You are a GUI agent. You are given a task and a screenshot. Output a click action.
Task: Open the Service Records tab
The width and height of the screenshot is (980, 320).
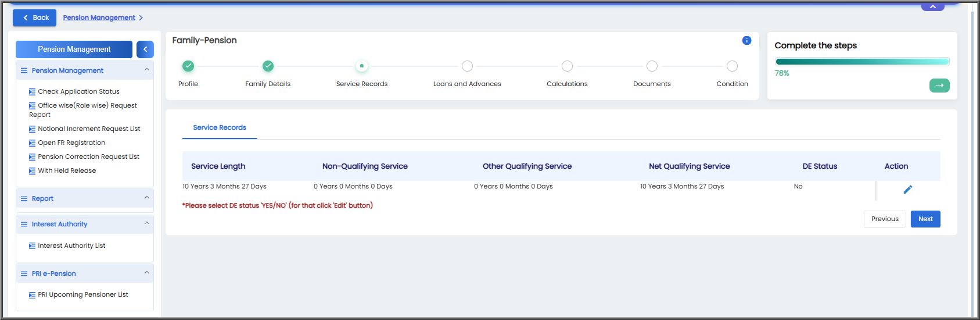(x=220, y=127)
